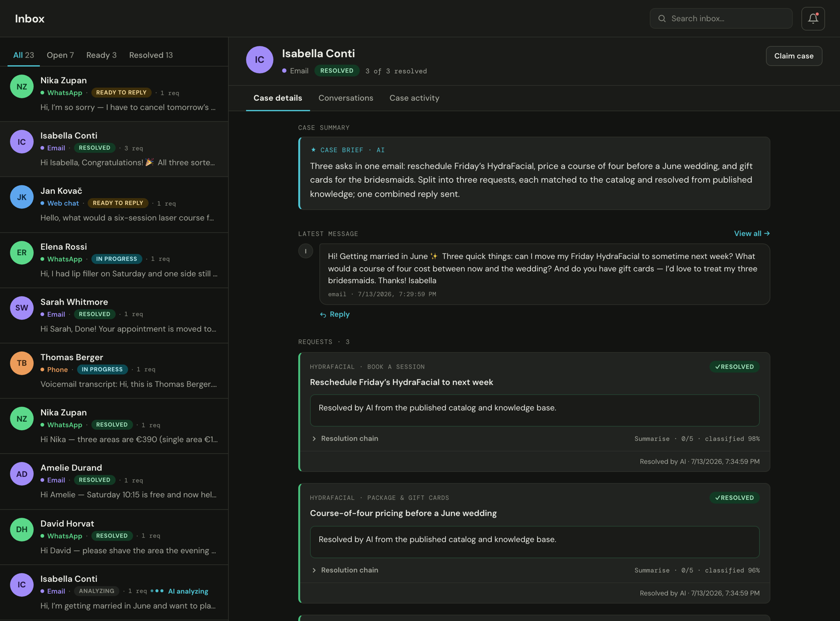The height and width of the screenshot is (621, 840).
Task: Open the Conversations tab
Action: 346,98
